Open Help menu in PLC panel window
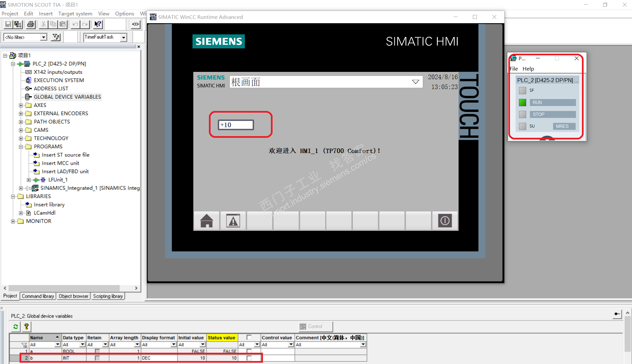Screen dimensions: 632x364 [x=528, y=69]
